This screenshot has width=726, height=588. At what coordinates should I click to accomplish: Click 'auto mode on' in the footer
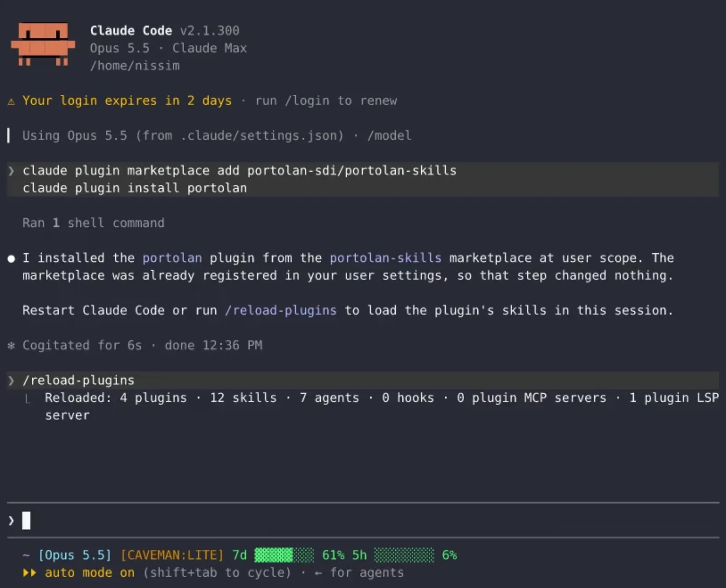(x=90, y=573)
